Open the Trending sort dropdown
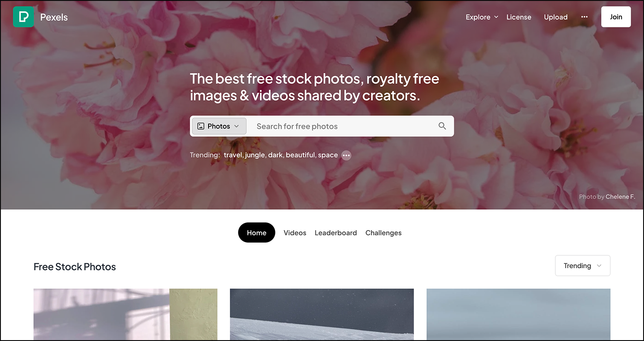 583,266
